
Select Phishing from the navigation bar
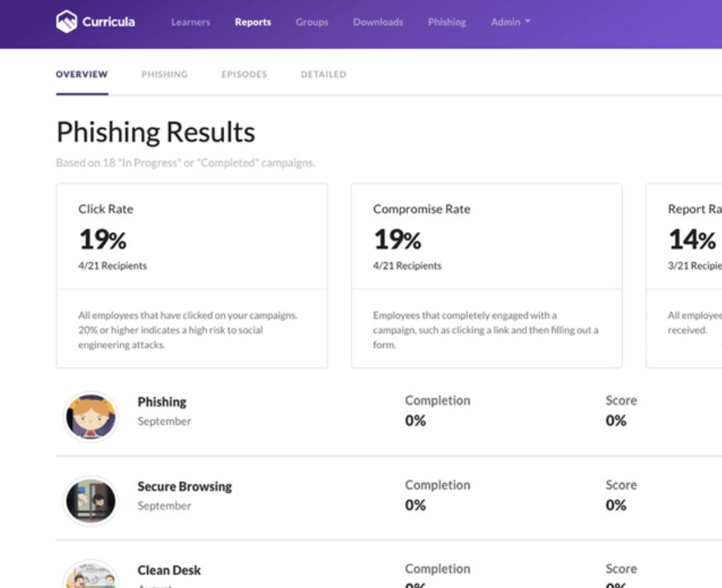click(x=447, y=22)
